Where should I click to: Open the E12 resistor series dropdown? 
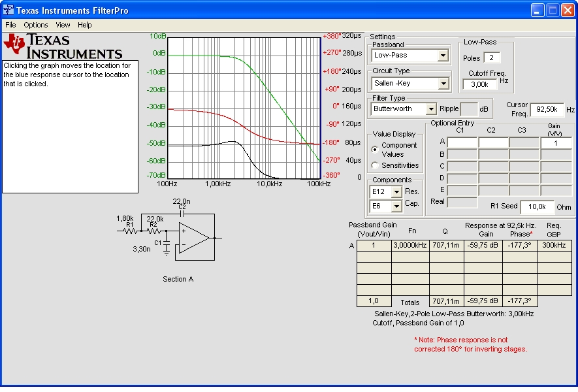tap(396, 192)
